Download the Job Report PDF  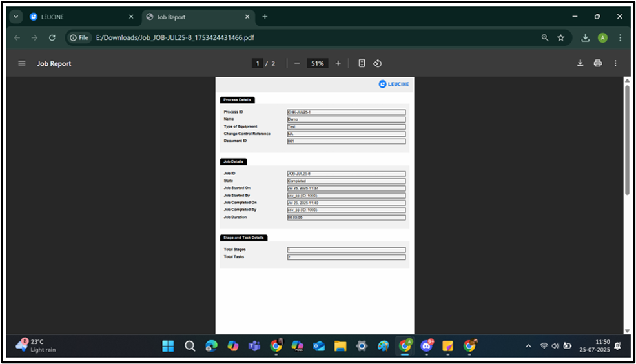(580, 63)
